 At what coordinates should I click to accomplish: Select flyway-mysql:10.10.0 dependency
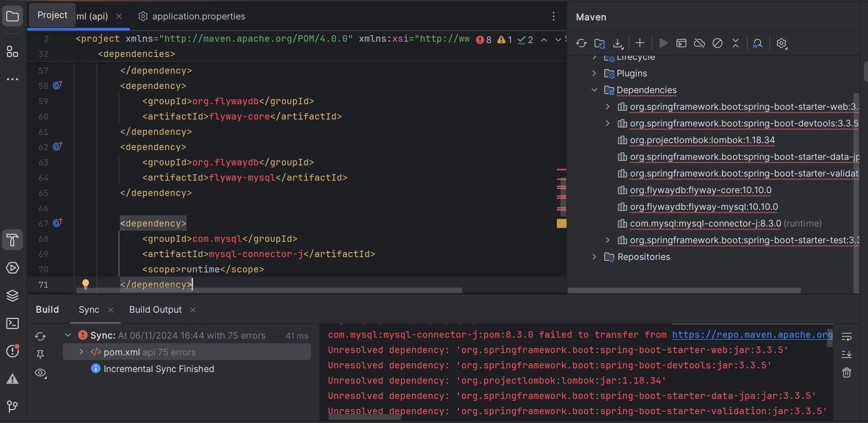click(x=704, y=207)
